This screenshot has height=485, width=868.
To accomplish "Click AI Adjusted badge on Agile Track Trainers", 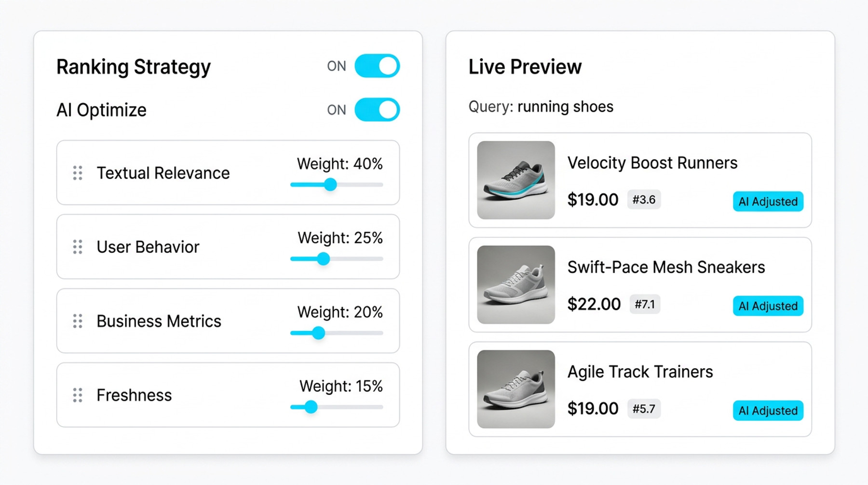I will (768, 411).
